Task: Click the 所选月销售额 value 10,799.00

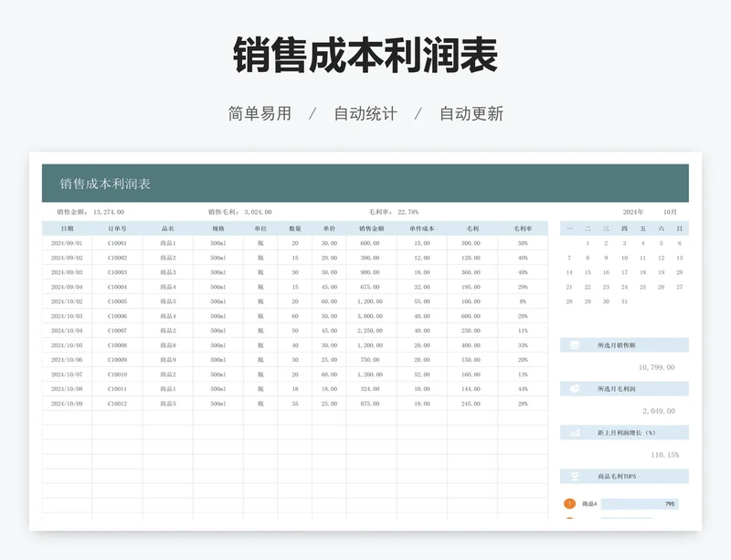Action: pos(656,367)
